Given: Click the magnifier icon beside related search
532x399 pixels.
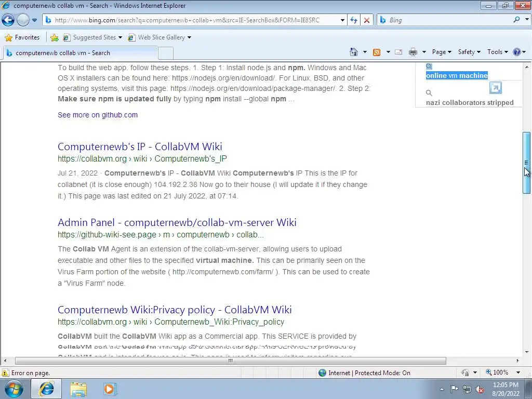Looking at the screenshot, I should click(x=429, y=93).
